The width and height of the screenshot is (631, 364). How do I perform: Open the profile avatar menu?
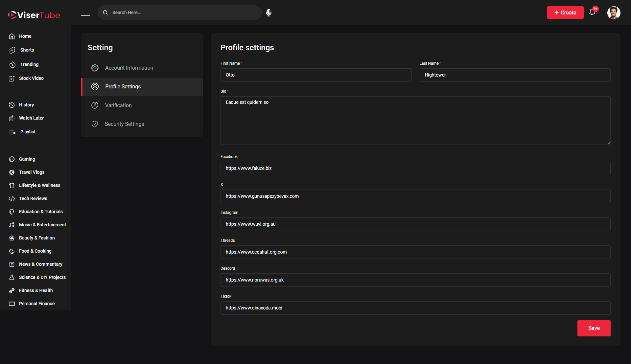point(614,12)
